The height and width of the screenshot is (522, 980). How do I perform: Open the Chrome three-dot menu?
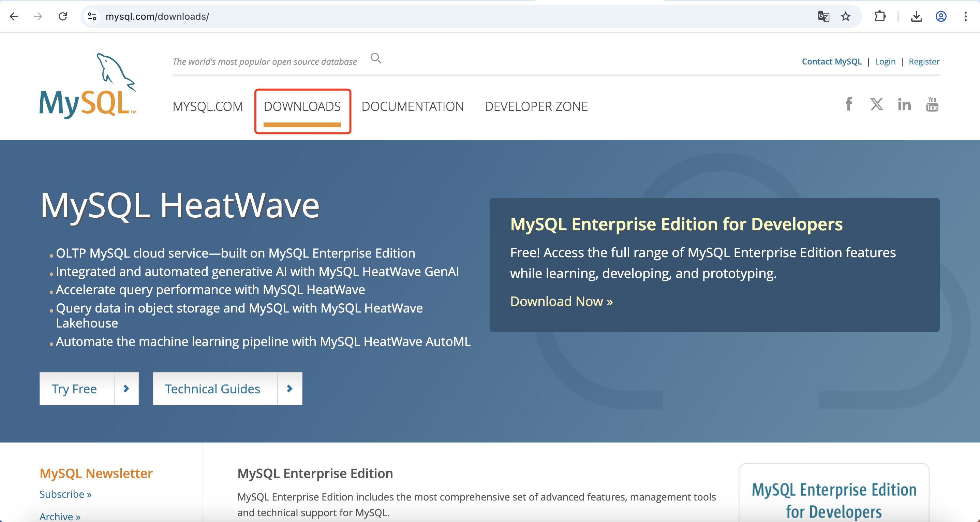[966, 16]
